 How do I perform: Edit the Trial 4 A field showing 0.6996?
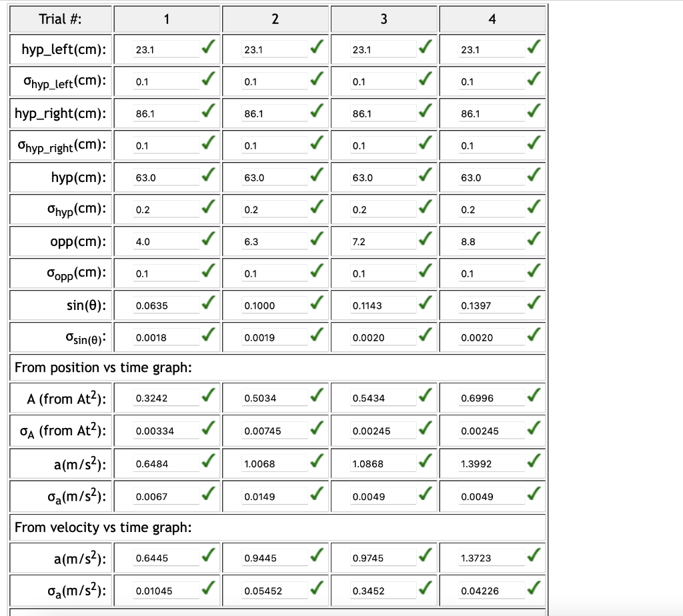(492, 398)
